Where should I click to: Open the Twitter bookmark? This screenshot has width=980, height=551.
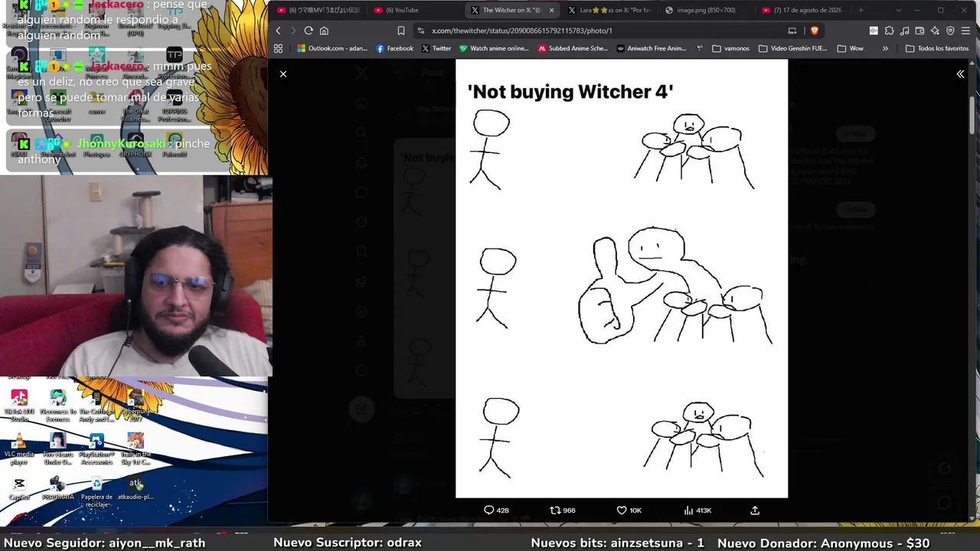436,48
